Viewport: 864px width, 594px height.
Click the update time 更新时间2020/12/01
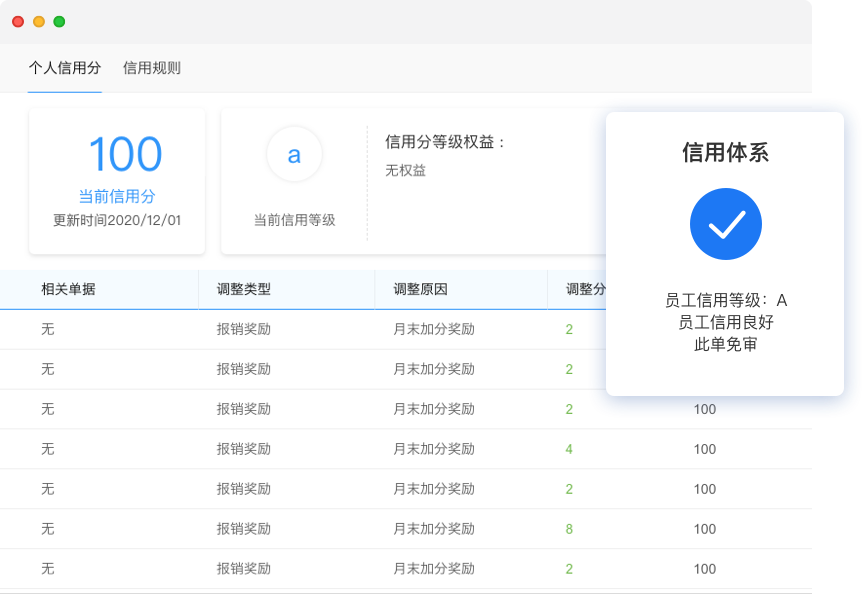(117, 220)
